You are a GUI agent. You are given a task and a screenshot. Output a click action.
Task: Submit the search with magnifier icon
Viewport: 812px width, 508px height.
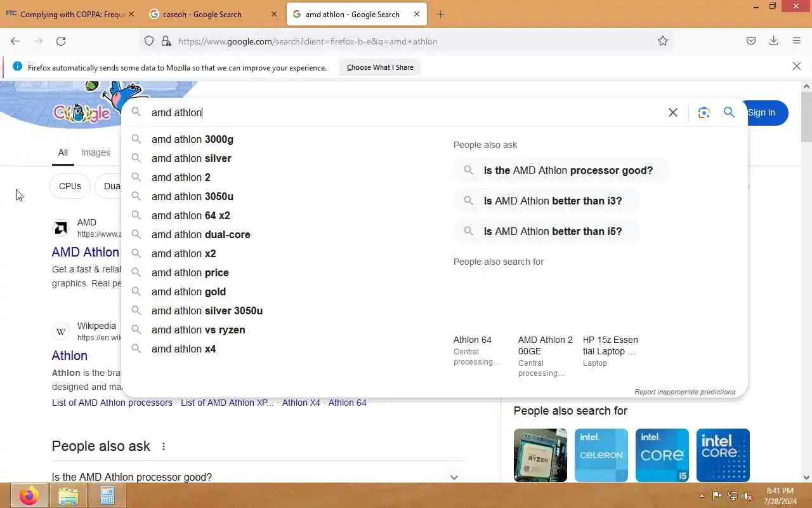729,112
